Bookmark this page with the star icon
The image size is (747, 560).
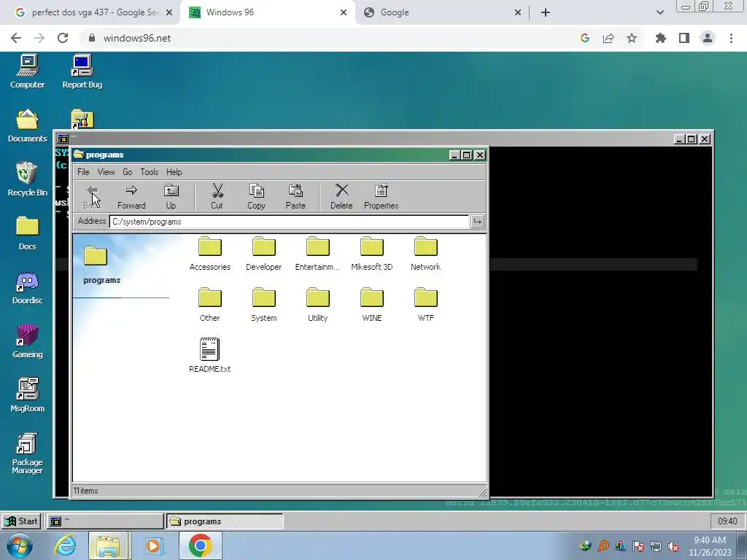[x=632, y=38]
